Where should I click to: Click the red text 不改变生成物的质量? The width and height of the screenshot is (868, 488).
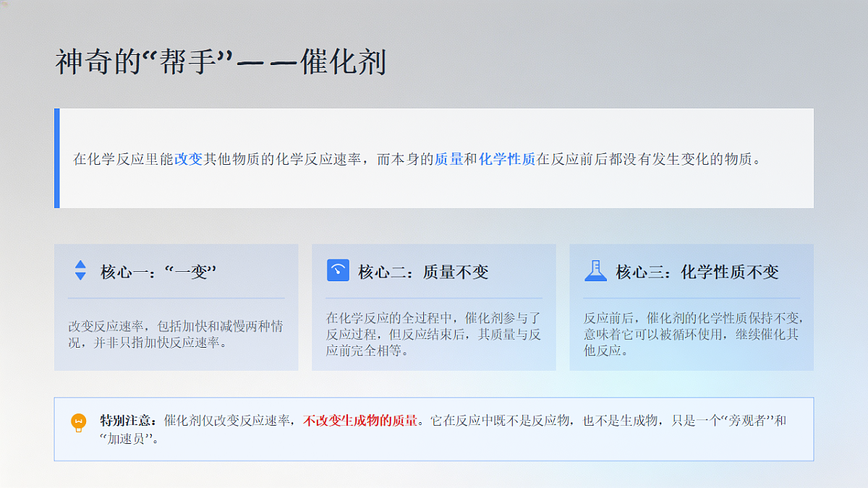click(x=360, y=420)
